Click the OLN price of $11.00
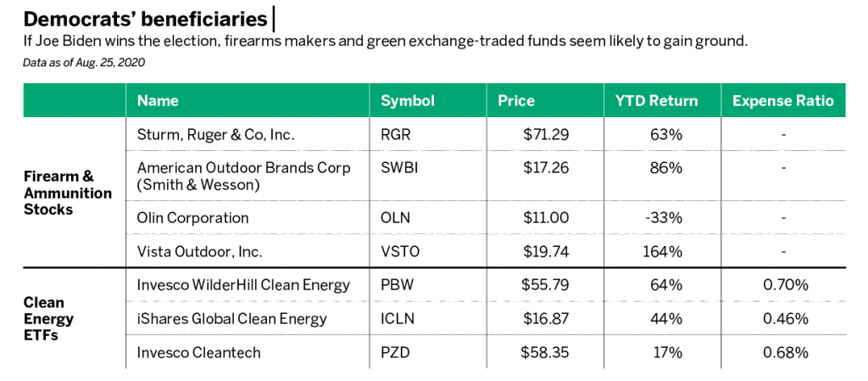The height and width of the screenshot is (381, 868). coord(545,217)
